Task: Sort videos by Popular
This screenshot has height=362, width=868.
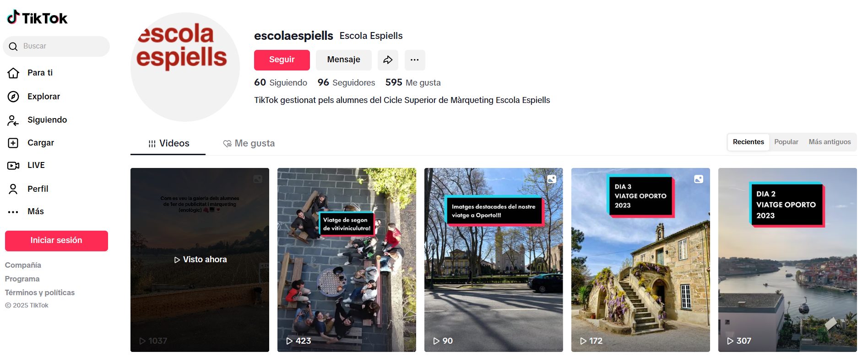Action: [x=786, y=142]
